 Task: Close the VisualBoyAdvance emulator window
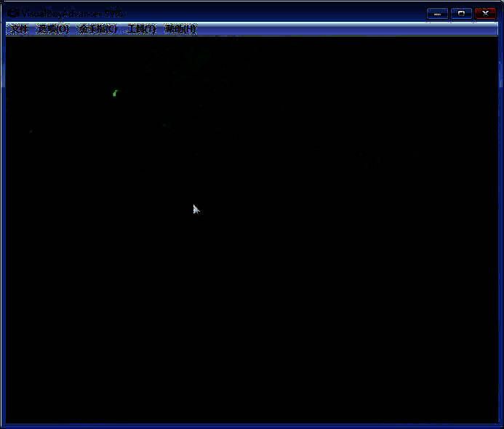[485, 13]
